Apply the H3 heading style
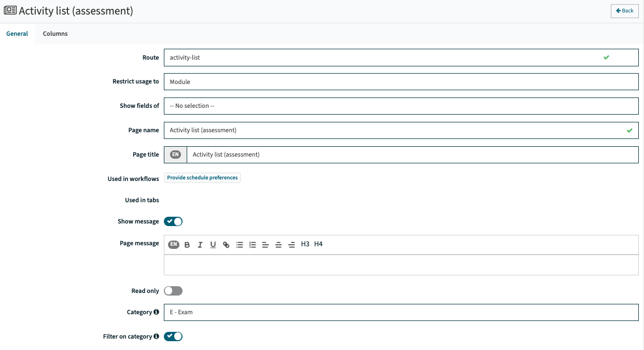 tap(305, 244)
